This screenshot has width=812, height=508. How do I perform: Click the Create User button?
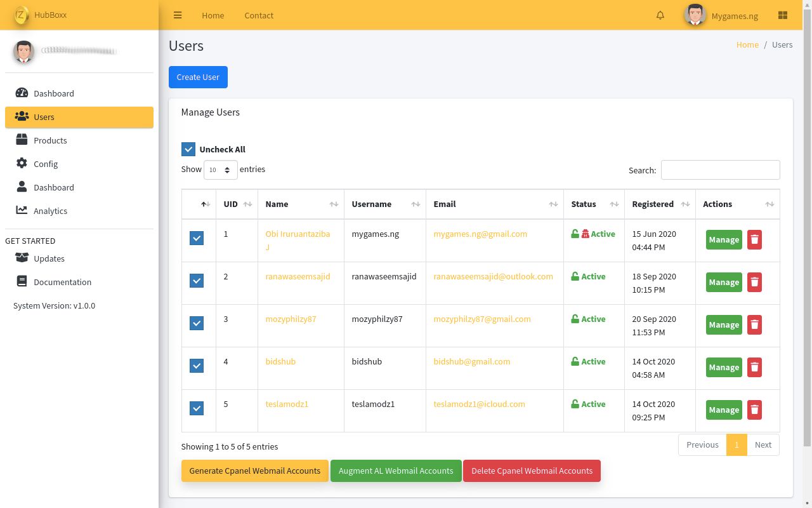click(x=198, y=77)
